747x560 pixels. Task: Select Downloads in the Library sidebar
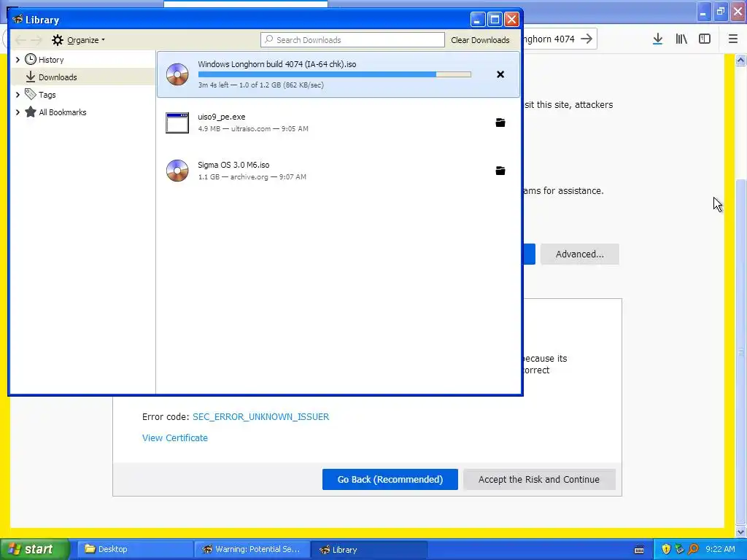(x=83, y=77)
